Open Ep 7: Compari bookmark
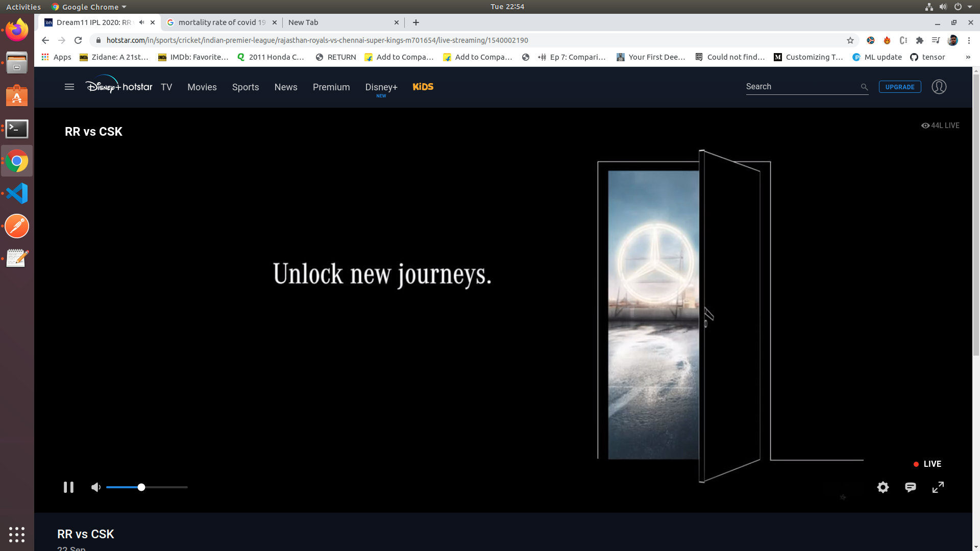Image resolution: width=980 pixels, height=551 pixels. coord(572,57)
